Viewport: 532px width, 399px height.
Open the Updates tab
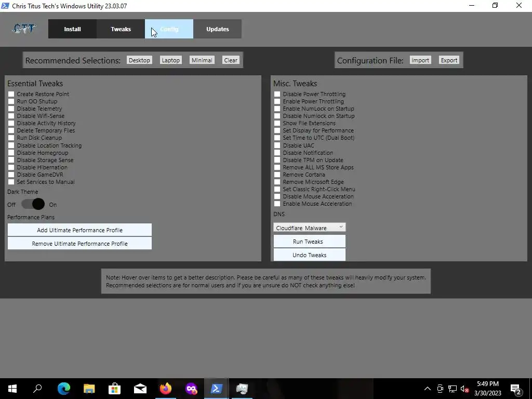(218, 29)
